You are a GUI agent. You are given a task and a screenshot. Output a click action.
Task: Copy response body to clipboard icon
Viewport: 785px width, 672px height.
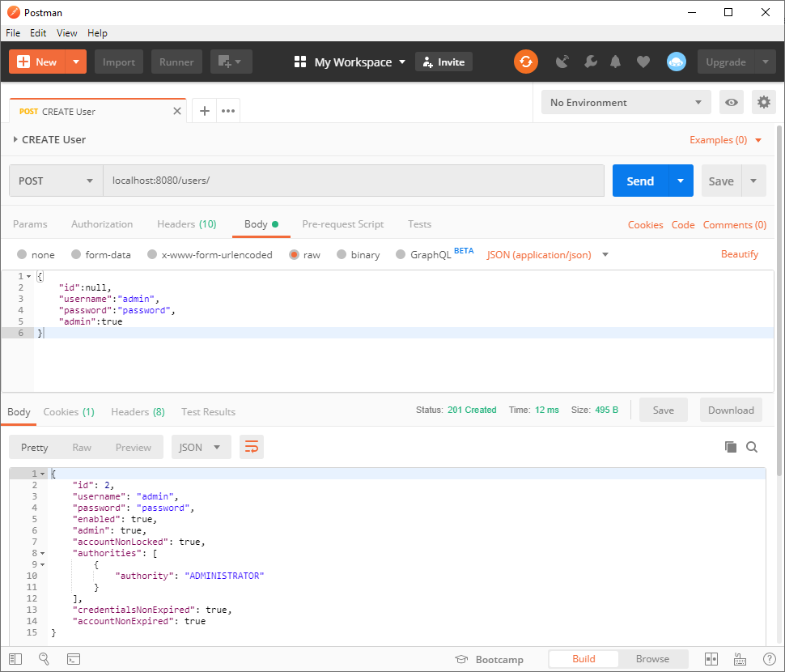(731, 447)
